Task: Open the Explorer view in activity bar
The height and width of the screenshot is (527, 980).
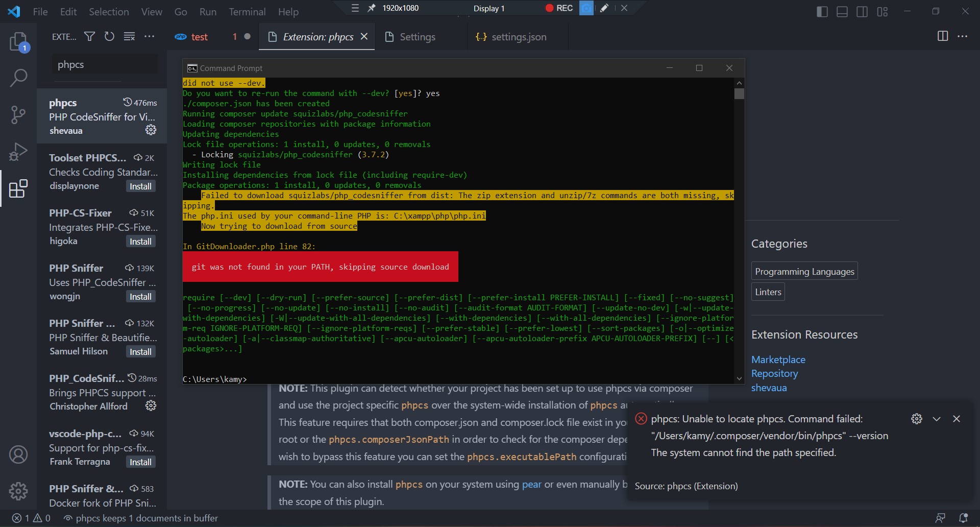Action: click(18, 41)
